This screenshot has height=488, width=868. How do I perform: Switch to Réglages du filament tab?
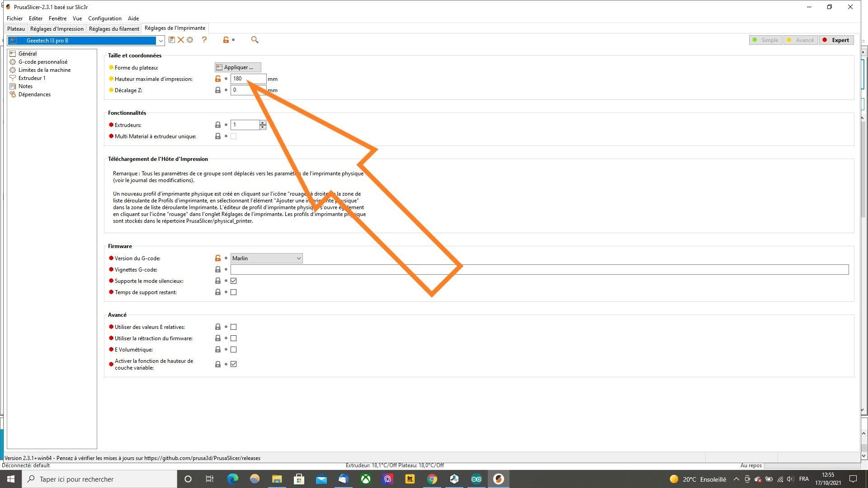point(114,28)
